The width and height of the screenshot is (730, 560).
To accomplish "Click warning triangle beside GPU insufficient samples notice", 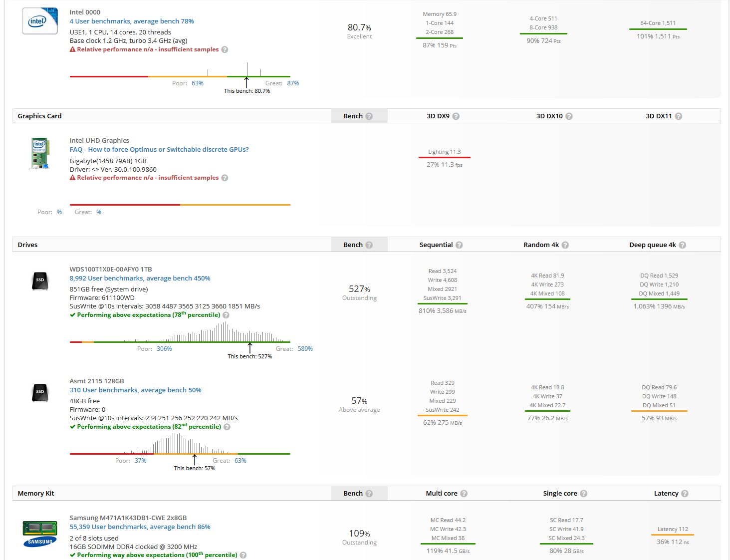I will (x=72, y=177).
